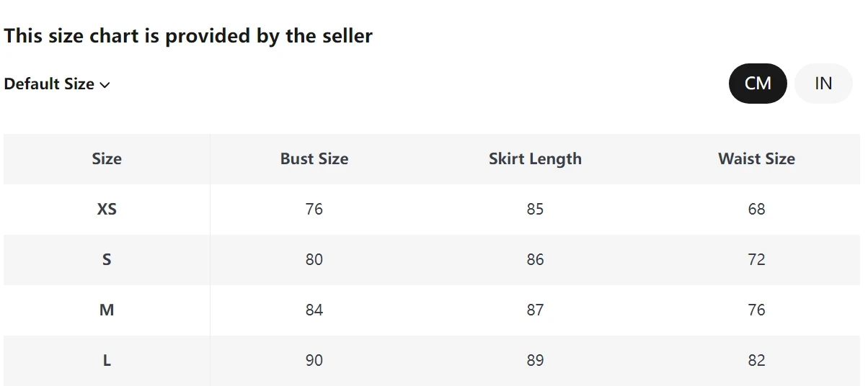868x386 pixels.
Task: Switch units to IN
Action: pyautogui.click(x=823, y=84)
